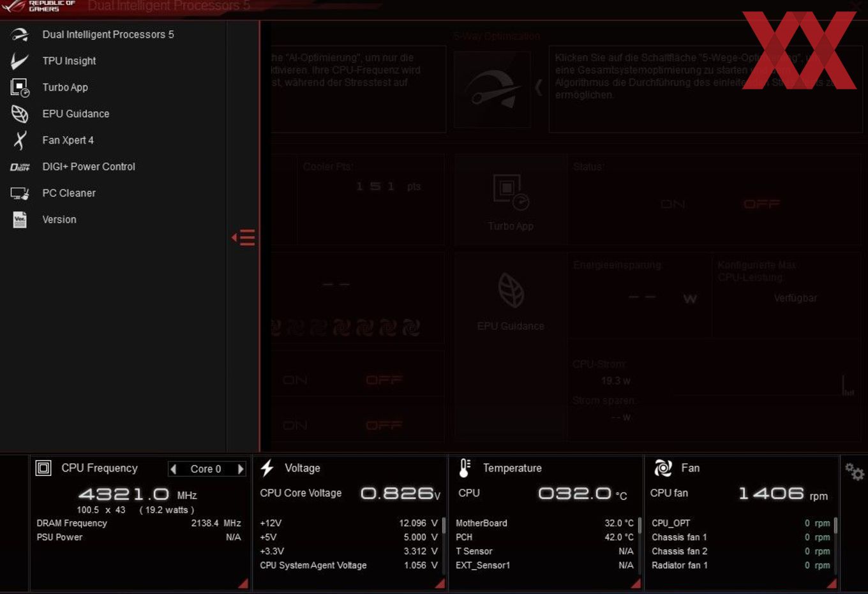Expand the CPU Frequency panel corner triangle
Screen dimensions: 868x594
(243, 583)
